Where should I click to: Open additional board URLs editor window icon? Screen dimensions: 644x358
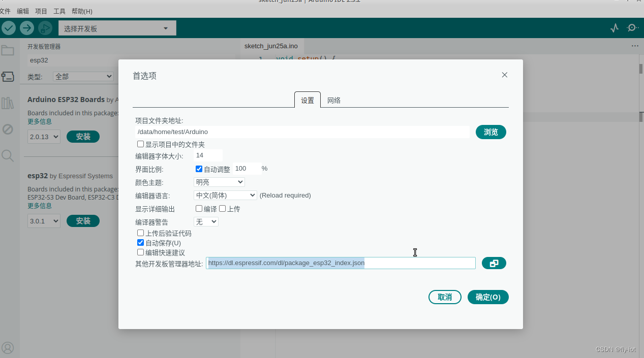coord(494,263)
